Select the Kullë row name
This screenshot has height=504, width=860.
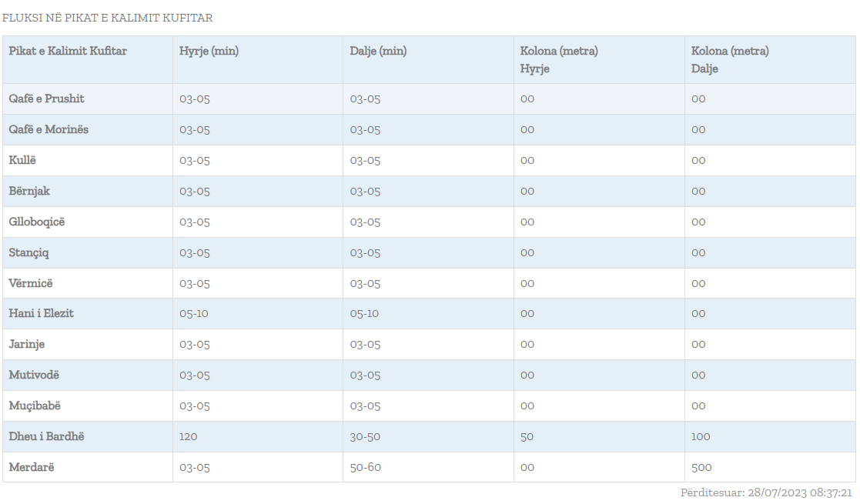22,160
